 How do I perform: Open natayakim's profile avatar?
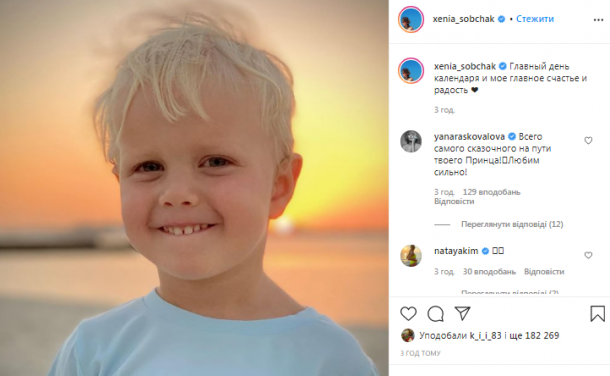click(x=411, y=256)
